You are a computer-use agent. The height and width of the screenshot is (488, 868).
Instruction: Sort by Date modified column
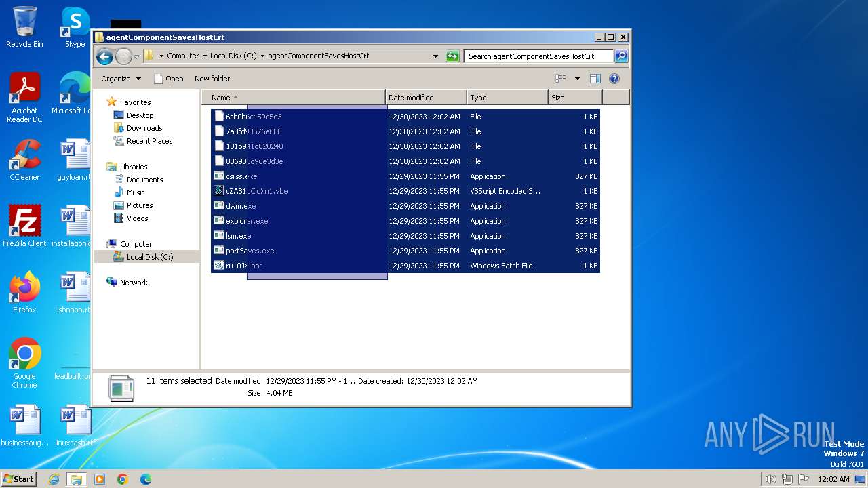point(426,98)
